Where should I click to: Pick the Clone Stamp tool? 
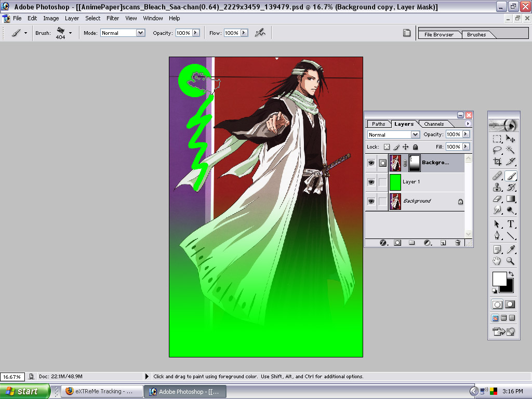point(497,187)
